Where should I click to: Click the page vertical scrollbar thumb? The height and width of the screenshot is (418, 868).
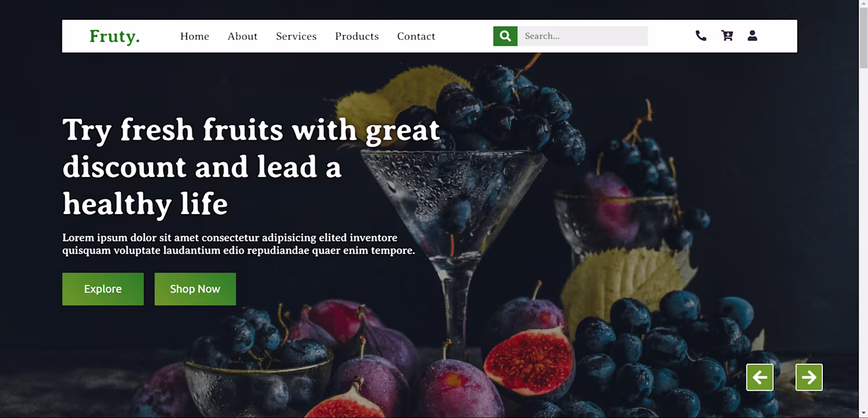click(863, 38)
